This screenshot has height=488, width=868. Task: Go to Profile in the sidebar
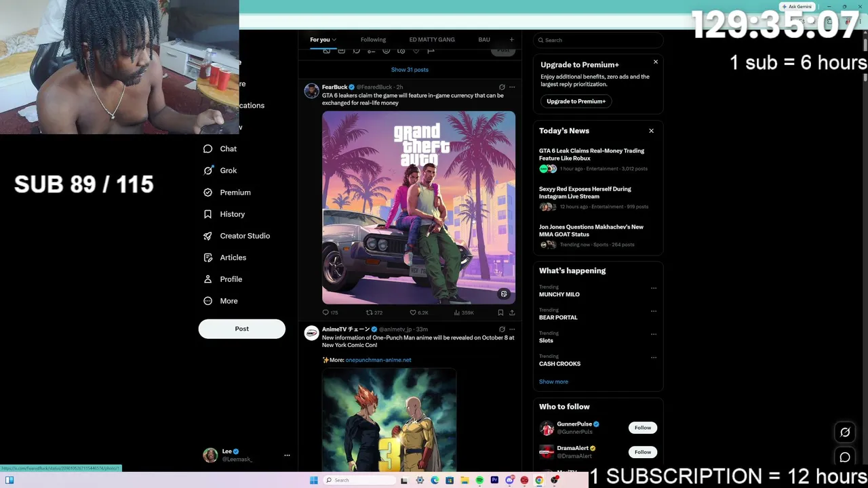pos(223,279)
